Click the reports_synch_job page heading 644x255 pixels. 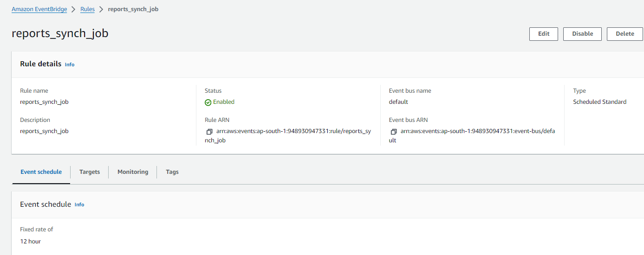pyautogui.click(x=60, y=34)
